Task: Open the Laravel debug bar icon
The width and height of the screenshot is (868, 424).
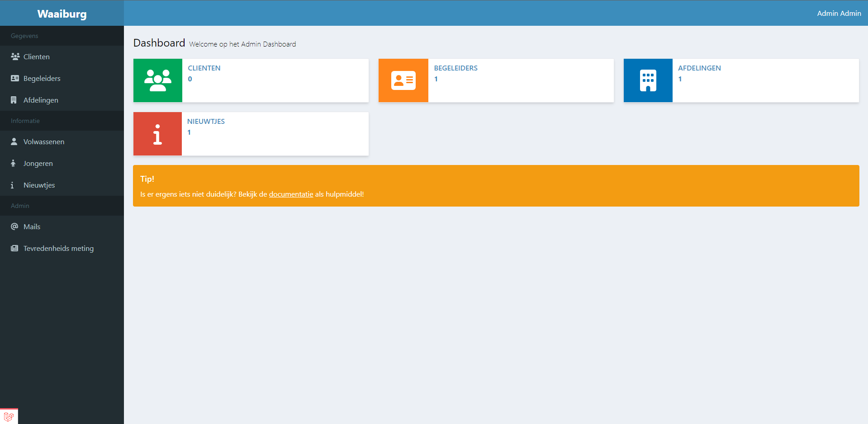Action: click(9, 417)
